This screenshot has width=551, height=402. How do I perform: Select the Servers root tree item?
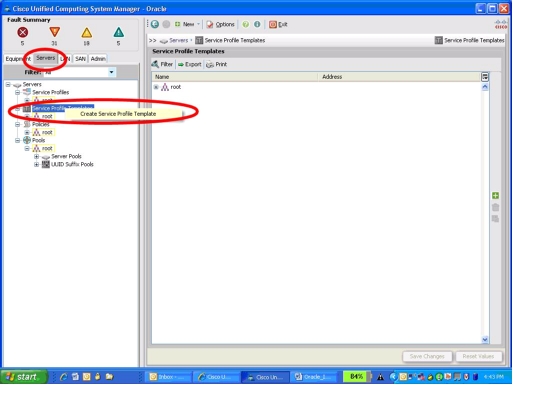[x=32, y=84]
